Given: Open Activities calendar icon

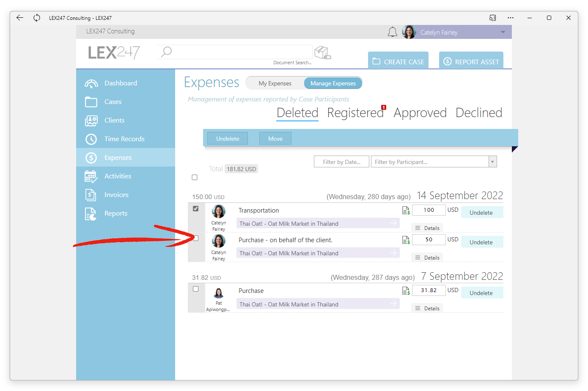Looking at the screenshot, I should [x=91, y=176].
